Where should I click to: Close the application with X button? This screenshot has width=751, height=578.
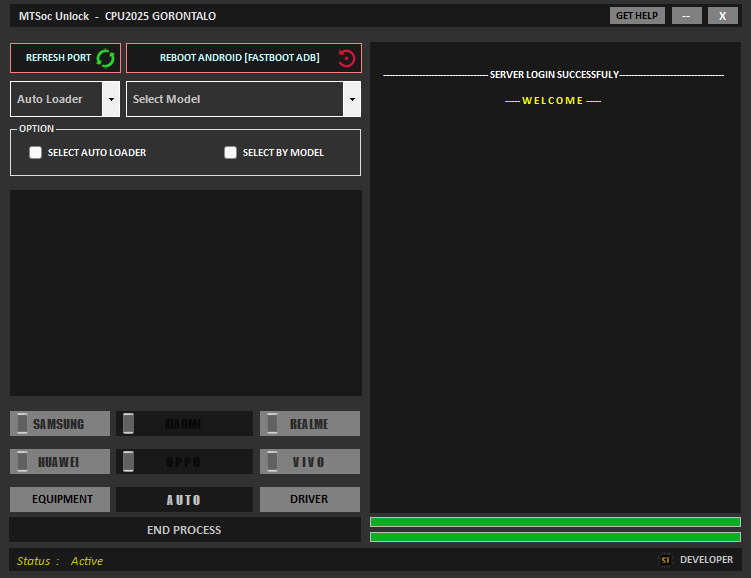[x=723, y=16]
